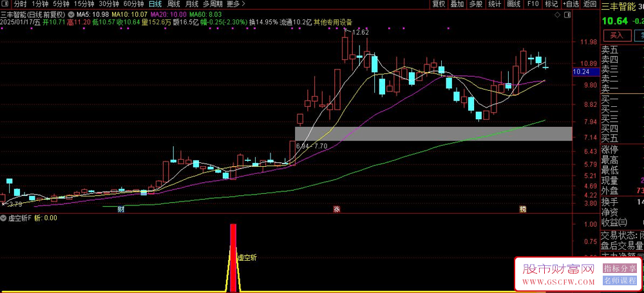This screenshot has width=644, height=293.
Task: Click the 交易状态 row in right panel
Action: 622,236
